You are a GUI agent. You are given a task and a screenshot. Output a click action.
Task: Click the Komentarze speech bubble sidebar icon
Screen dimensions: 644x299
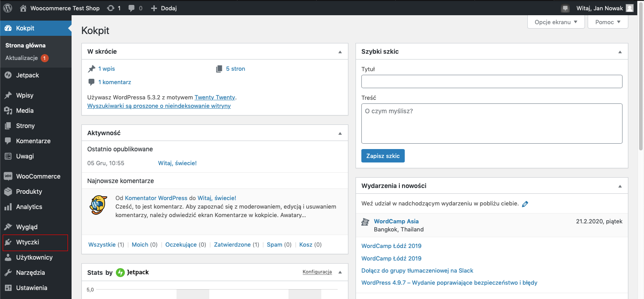[x=8, y=141]
